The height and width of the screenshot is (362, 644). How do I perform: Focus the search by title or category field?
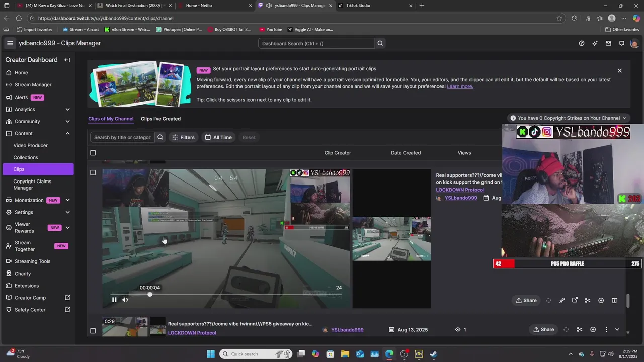coord(122,137)
